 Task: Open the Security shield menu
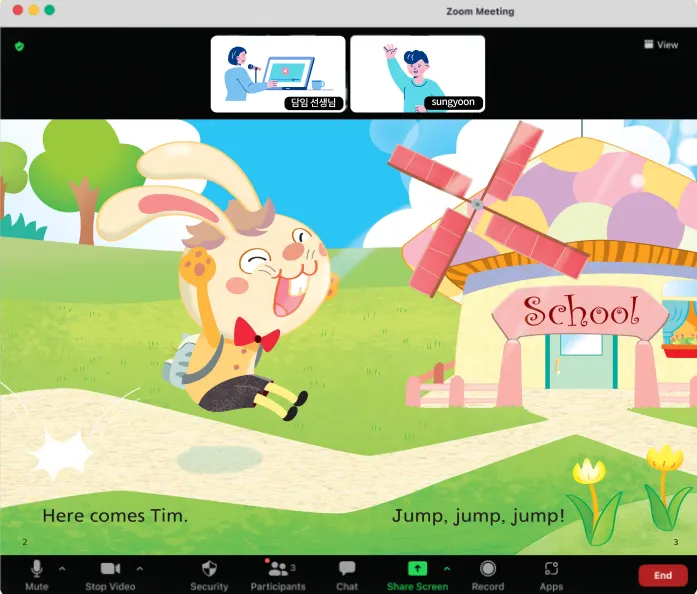tap(209, 575)
